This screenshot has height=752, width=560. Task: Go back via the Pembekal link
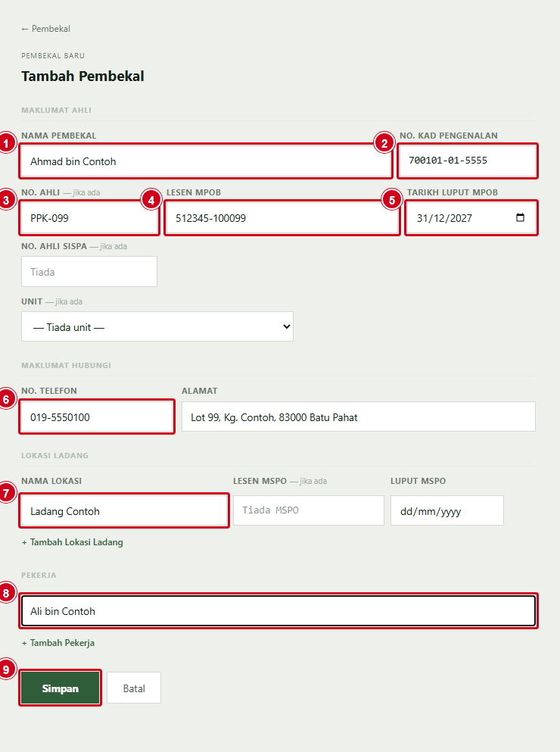click(45, 29)
